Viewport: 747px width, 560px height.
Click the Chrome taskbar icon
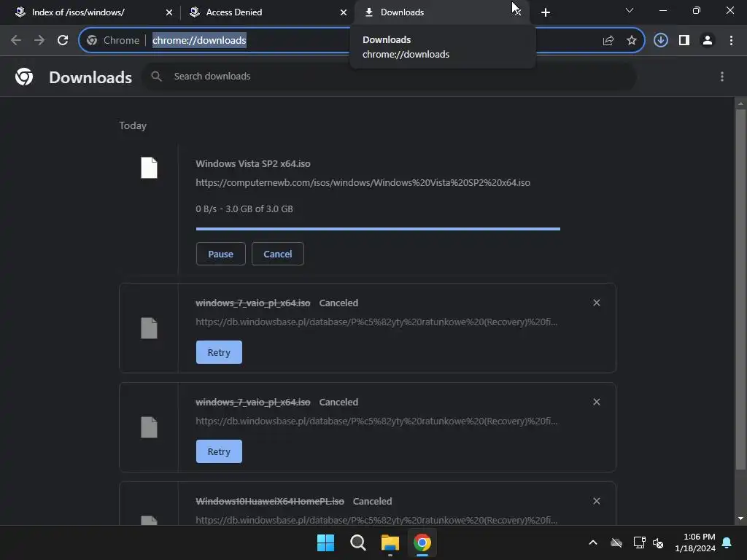pyautogui.click(x=422, y=542)
